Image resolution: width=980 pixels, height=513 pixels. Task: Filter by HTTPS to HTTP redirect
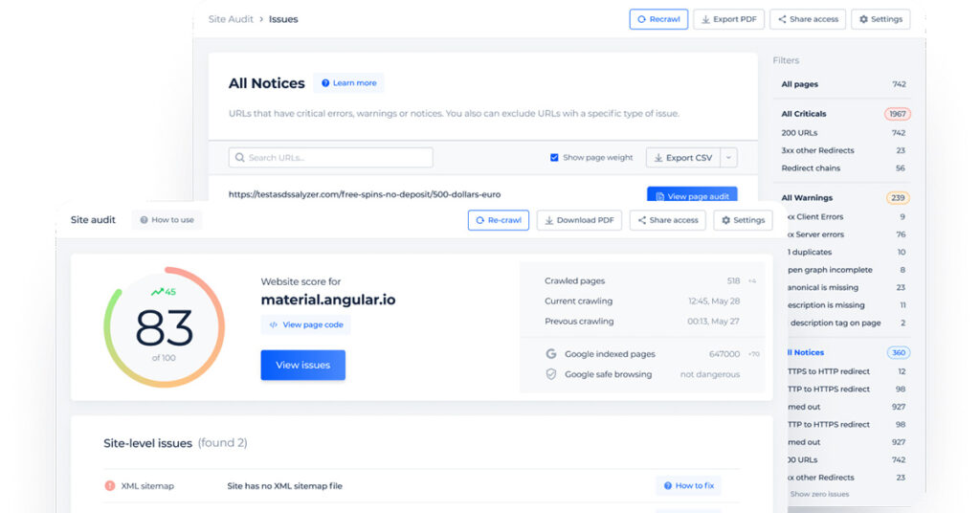pyautogui.click(x=846, y=371)
